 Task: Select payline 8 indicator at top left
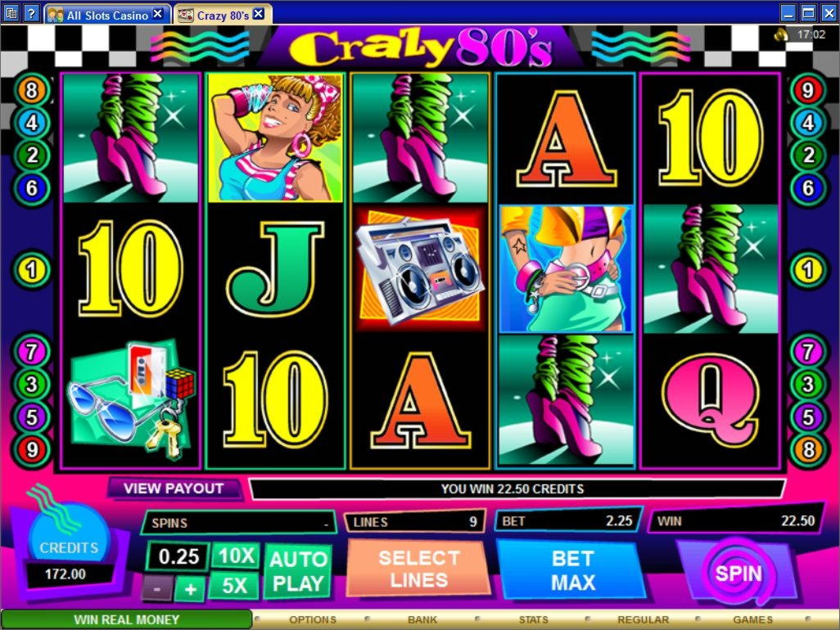click(32, 89)
